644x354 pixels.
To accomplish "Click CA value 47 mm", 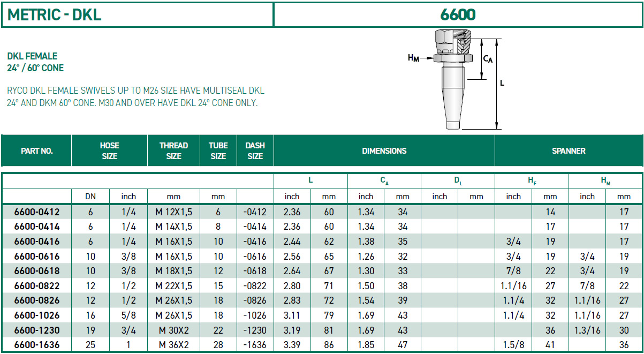I will pos(403,344).
